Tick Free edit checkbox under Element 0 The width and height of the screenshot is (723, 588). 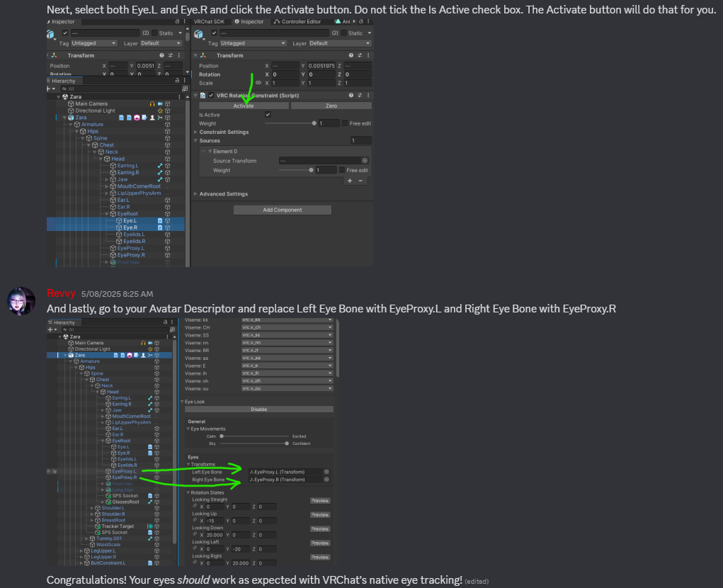tap(342, 170)
